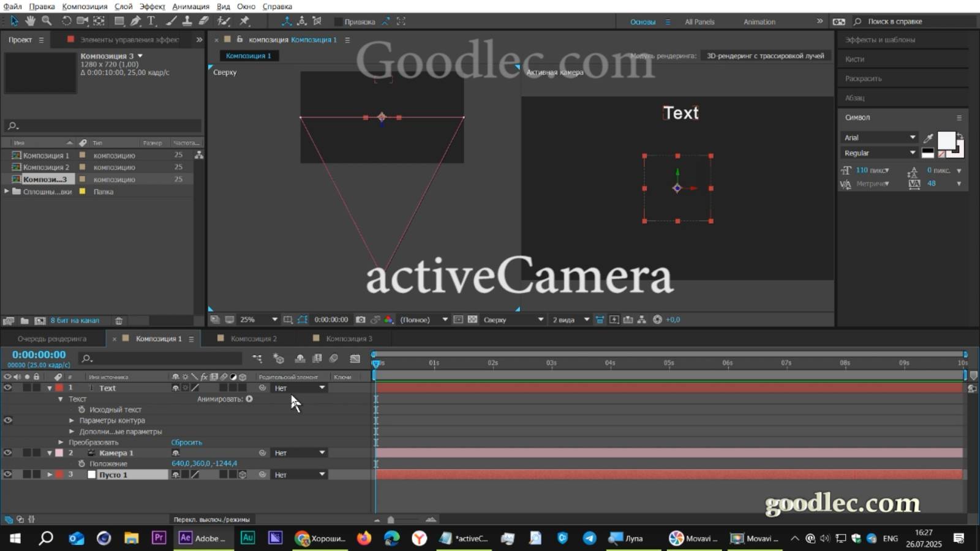This screenshot has height=551, width=980.
Task: Select the Brush tool in the toolbar
Action: pos(171,21)
